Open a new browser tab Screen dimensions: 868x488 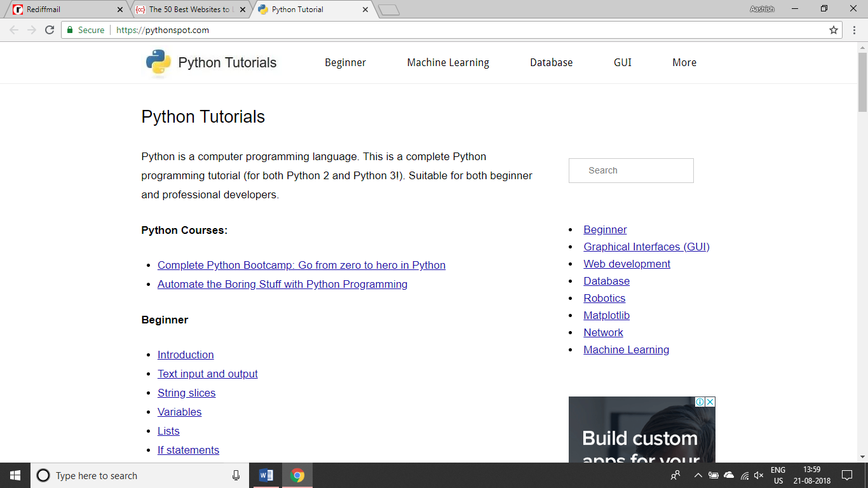(388, 10)
